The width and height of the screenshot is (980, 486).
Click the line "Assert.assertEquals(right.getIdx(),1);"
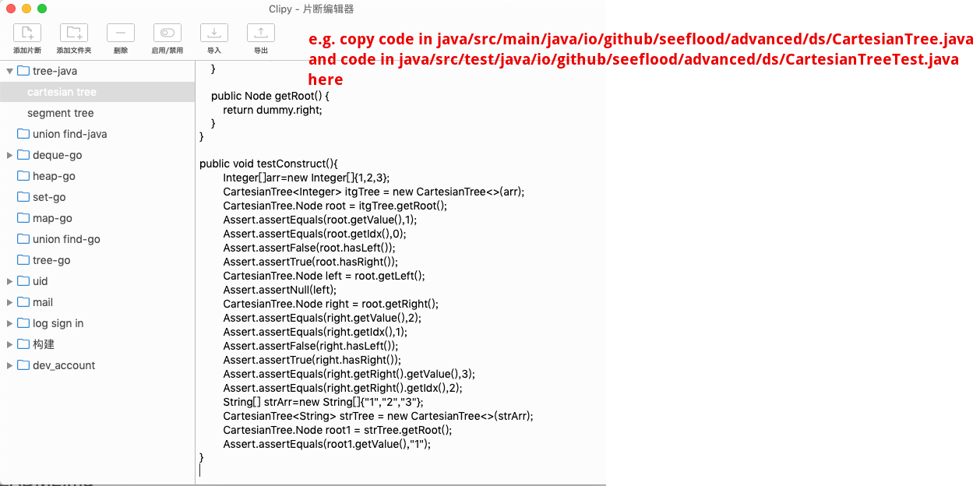point(315,332)
